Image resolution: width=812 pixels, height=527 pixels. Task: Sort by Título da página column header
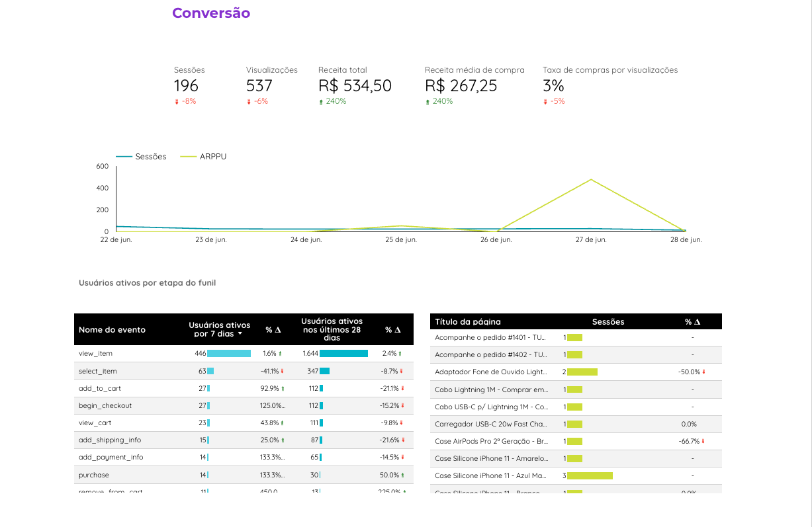point(468,322)
